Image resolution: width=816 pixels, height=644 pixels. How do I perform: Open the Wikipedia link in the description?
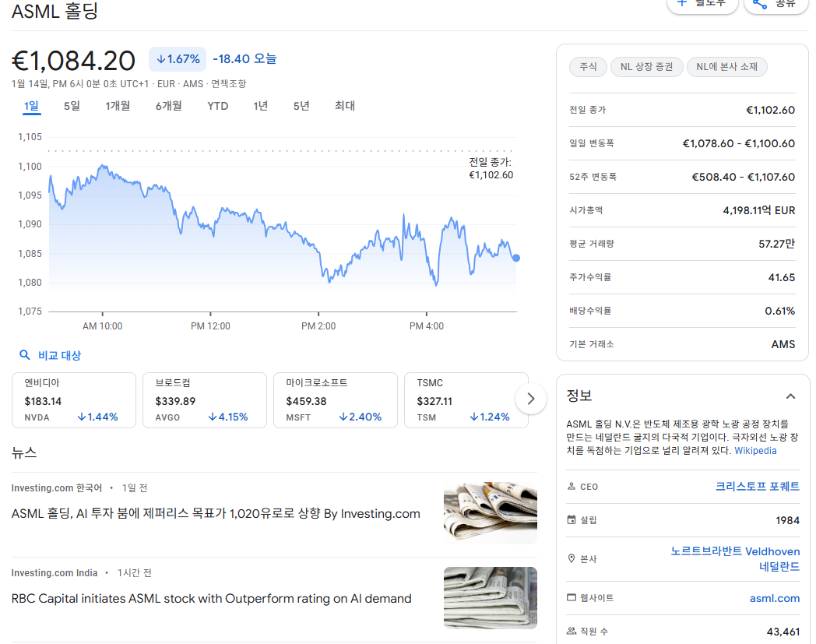point(755,450)
